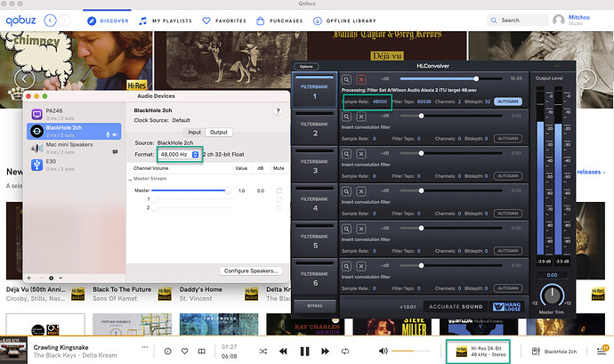Image resolution: width=614 pixels, height=364 pixels.
Task: Turn the Master Trim knob
Action: tap(552, 295)
